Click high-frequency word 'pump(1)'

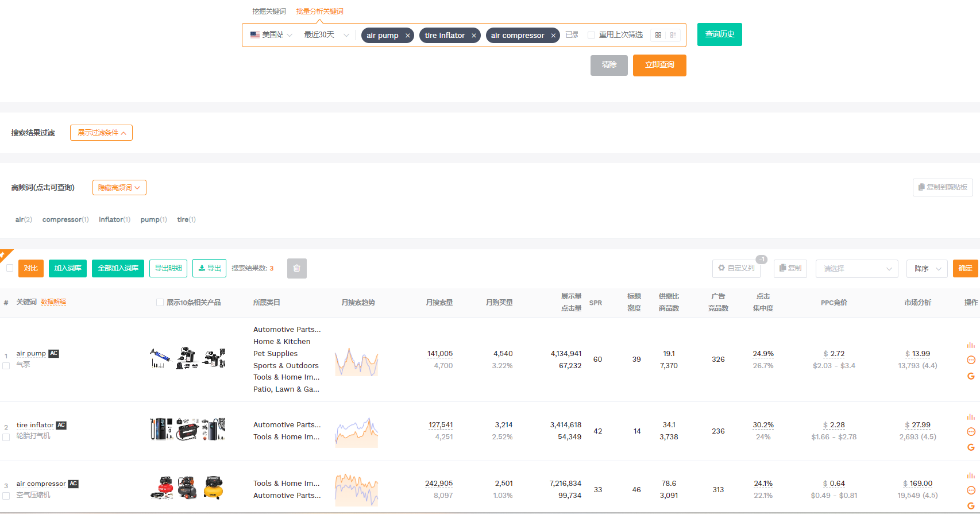[153, 220]
